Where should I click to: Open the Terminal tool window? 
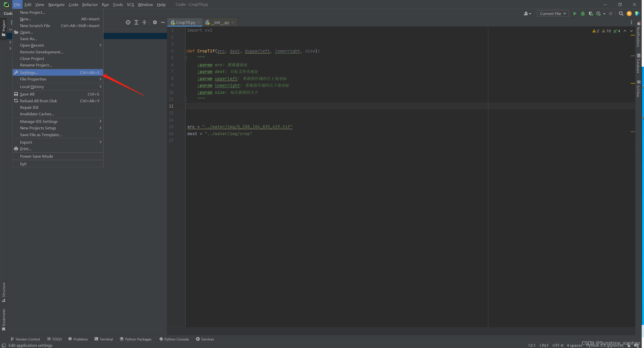(x=104, y=339)
